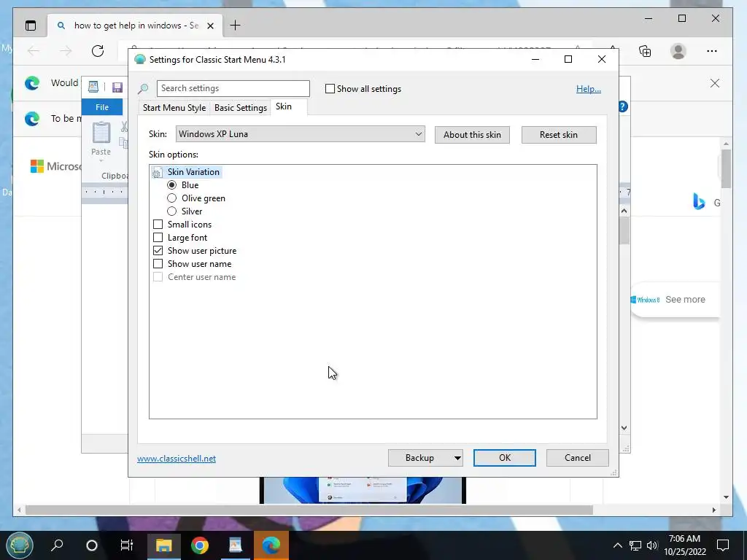Open notification center icon
This screenshot has width=747, height=560.
(x=723, y=545)
